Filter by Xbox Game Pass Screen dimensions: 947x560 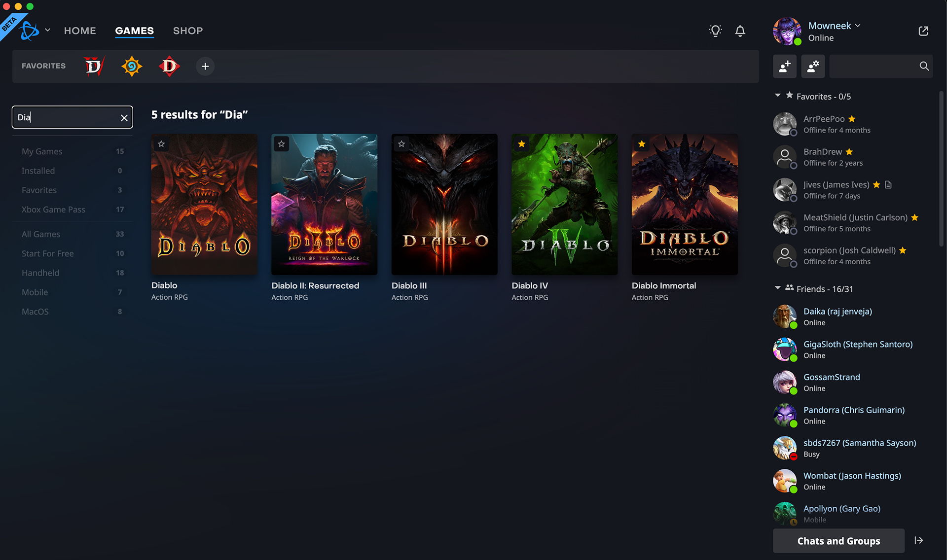53,210
